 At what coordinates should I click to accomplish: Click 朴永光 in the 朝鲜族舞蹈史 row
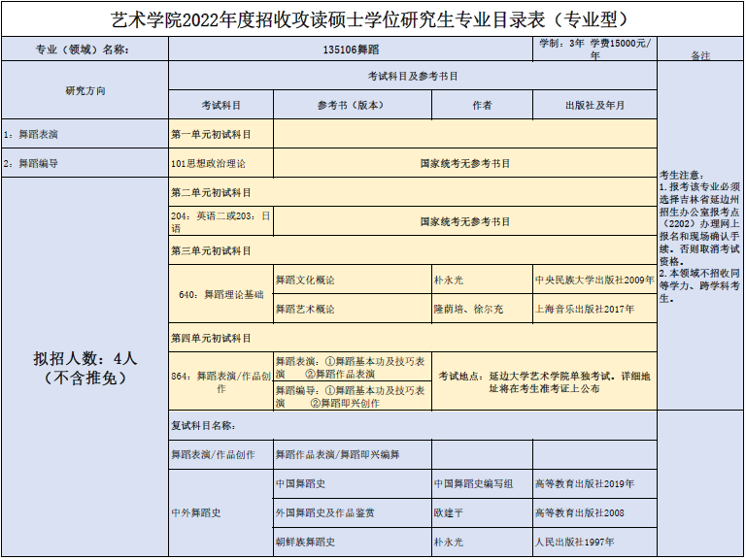[482, 542]
